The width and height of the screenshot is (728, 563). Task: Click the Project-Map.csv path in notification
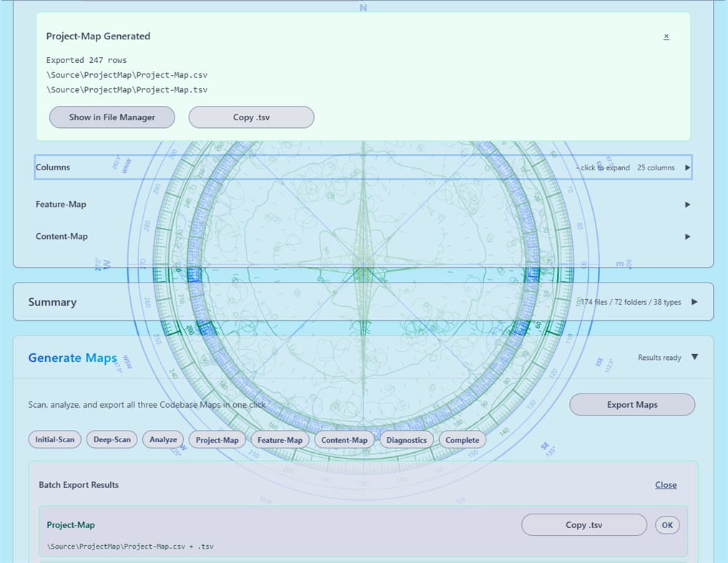pyautogui.click(x=127, y=75)
